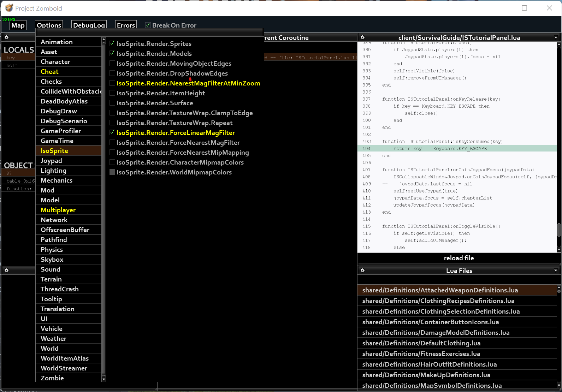Collapse the Lua Files panel
The height and width of the screenshot is (392, 562).
[556, 270]
